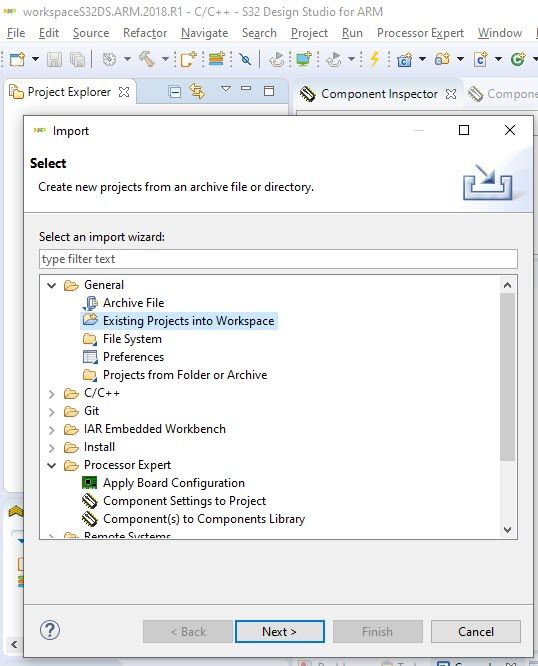Open the Build hammer dropdown arrow

[x=165, y=59]
